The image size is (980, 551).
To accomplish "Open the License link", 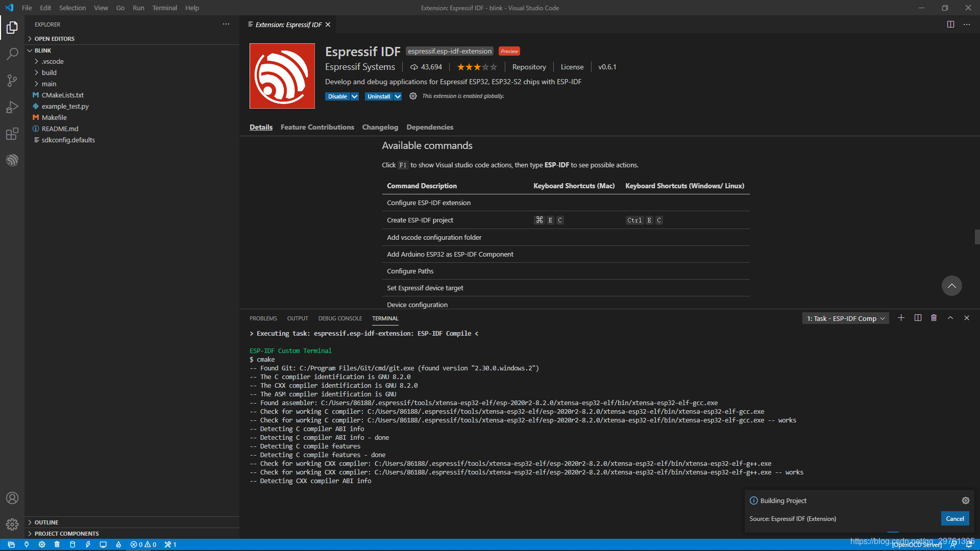I will click(572, 67).
